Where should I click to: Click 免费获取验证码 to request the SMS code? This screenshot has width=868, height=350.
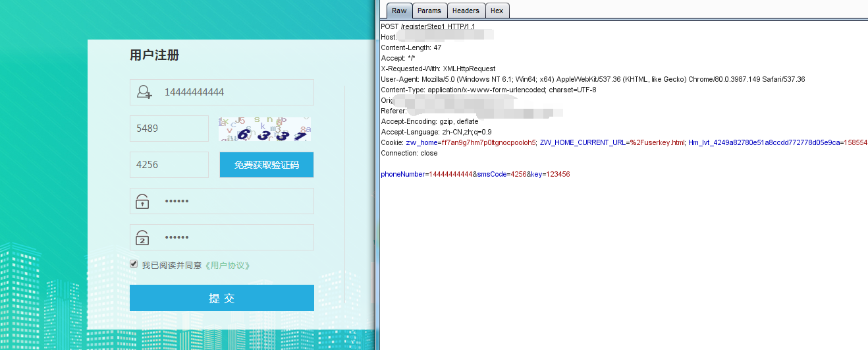pyautogui.click(x=267, y=165)
